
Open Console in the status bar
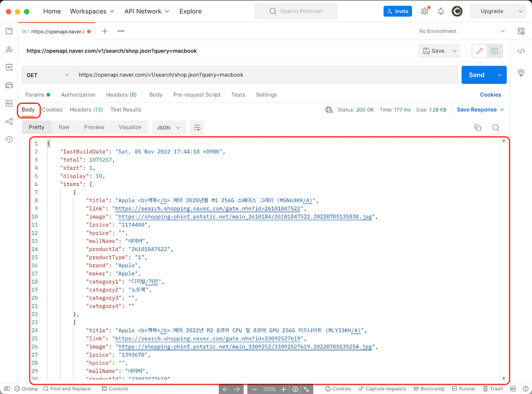115,388
